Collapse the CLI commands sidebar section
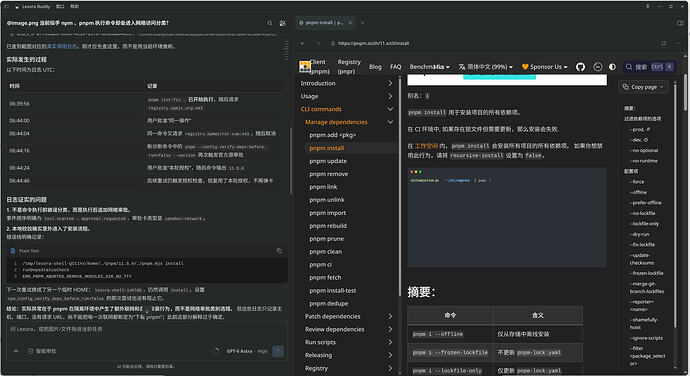The width and height of the screenshot is (690, 376). coord(390,109)
